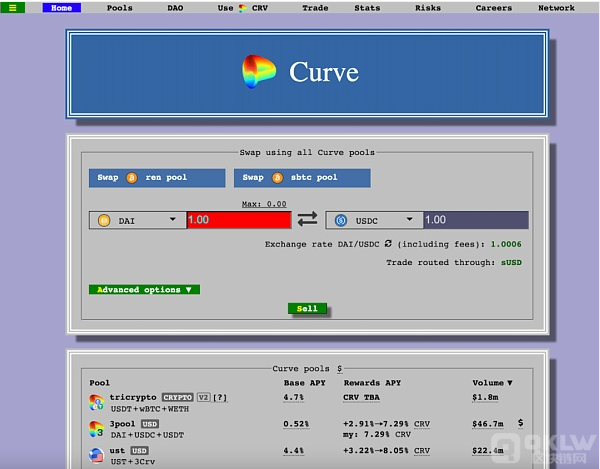Image resolution: width=600 pixels, height=469 pixels.
Task: Click Bitcoin icon on ren pool button
Action: (x=132, y=178)
